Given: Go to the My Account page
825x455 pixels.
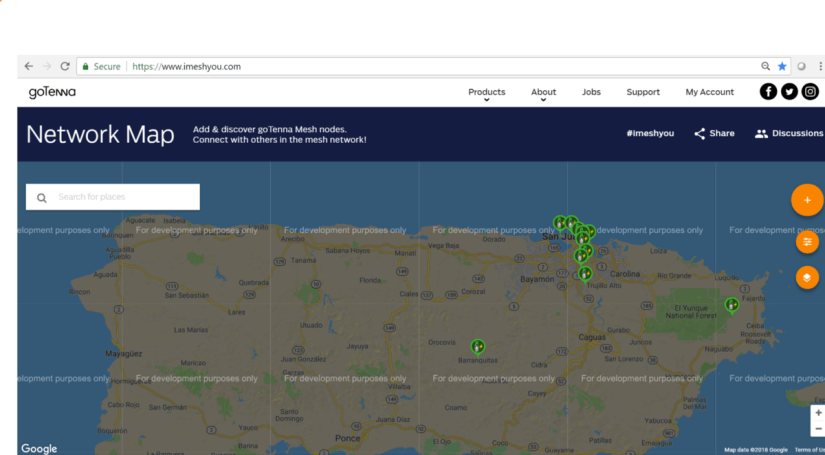Looking at the screenshot, I should [x=709, y=92].
